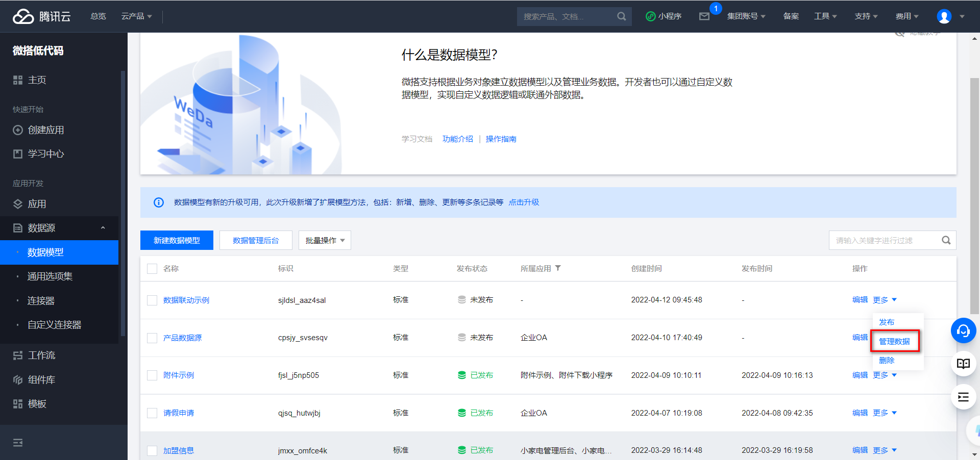980x460 pixels.
Task: Click the 点击升级 link
Action: point(524,202)
